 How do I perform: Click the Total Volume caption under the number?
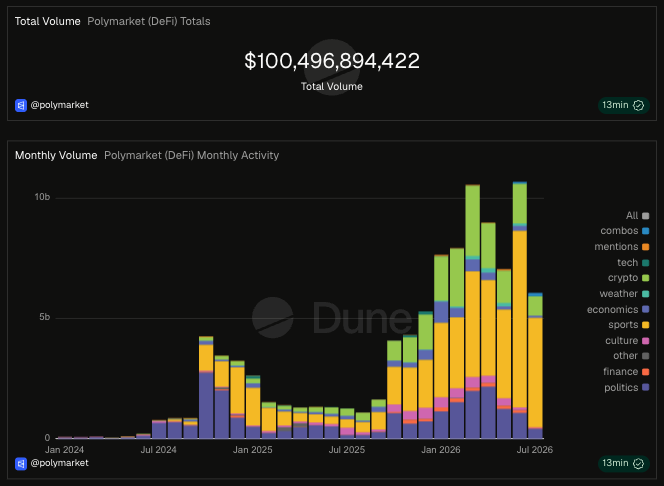click(332, 86)
